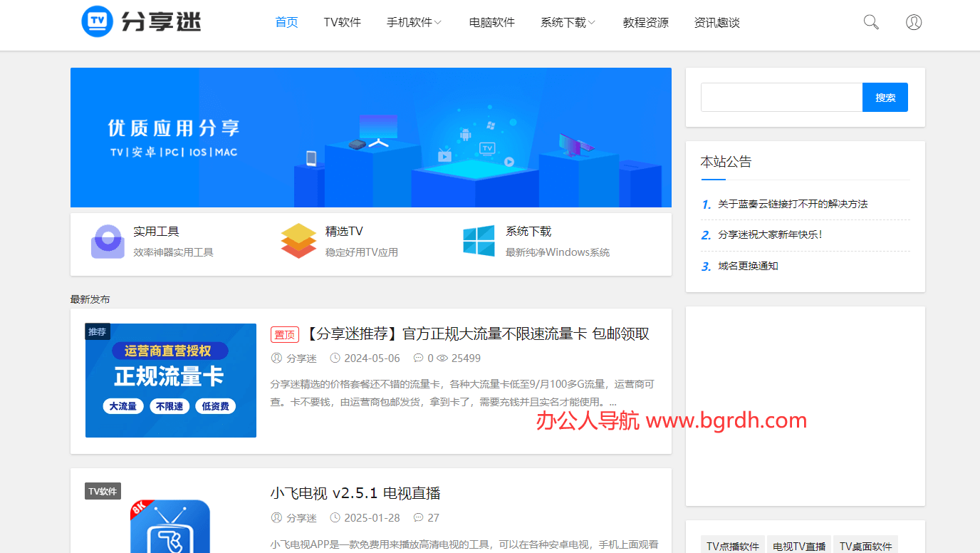Click the 精选TV layered stack icon
Image resolution: width=980 pixels, height=553 pixels.
point(298,241)
